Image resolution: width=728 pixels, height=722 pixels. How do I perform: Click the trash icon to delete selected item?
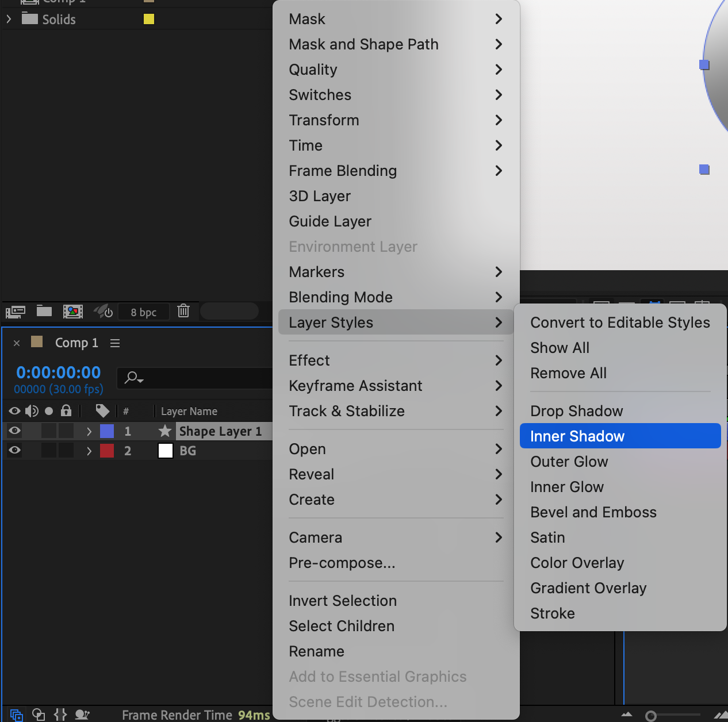click(x=183, y=311)
